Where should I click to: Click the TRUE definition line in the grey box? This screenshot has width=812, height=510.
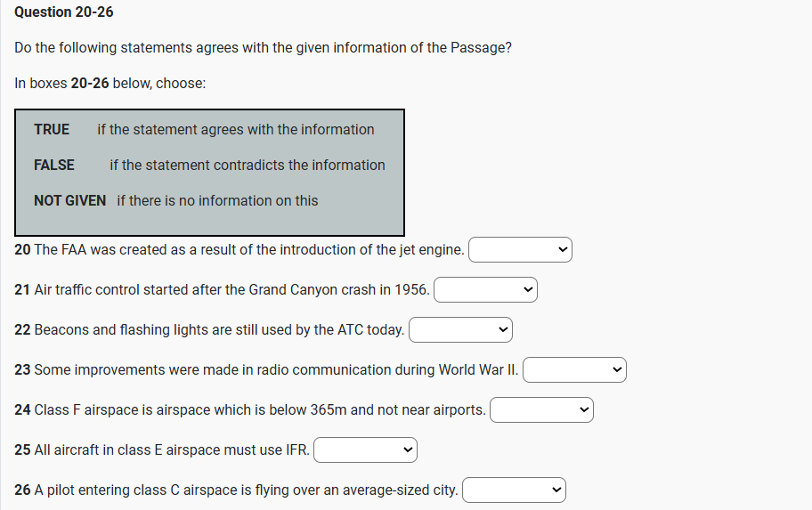pyautogui.click(x=204, y=130)
